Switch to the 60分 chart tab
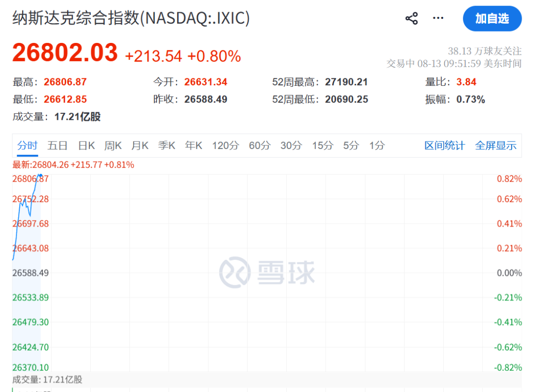This screenshot has width=533, height=392. (x=260, y=145)
